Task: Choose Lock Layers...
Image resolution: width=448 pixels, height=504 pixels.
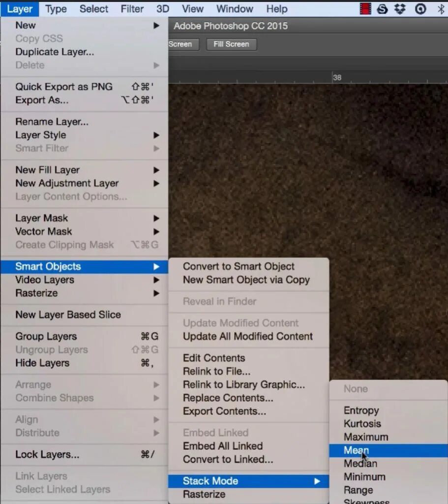Action: pyautogui.click(x=84, y=454)
